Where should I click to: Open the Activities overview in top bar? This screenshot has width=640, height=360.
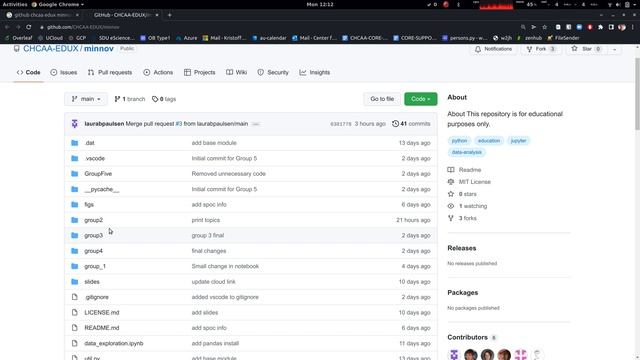coord(15,4)
